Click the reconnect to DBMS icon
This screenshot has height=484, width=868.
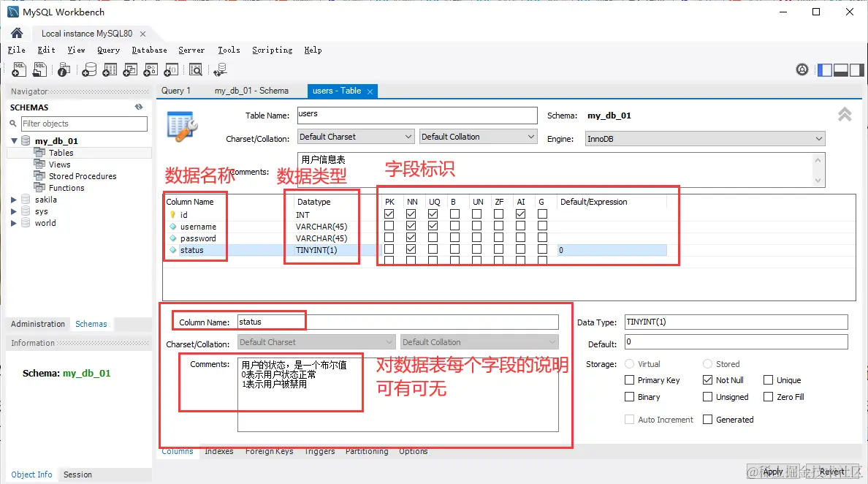tap(221, 69)
